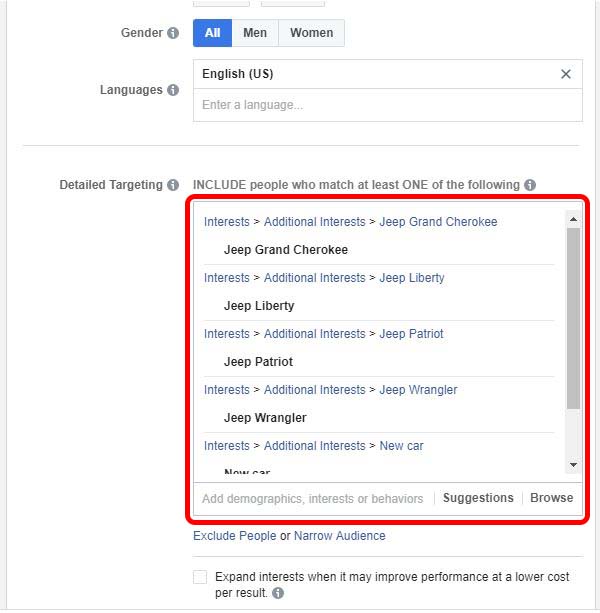Screen dimensions: 600x613
Task: Select Women gender option
Action: (x=311, y=33)
